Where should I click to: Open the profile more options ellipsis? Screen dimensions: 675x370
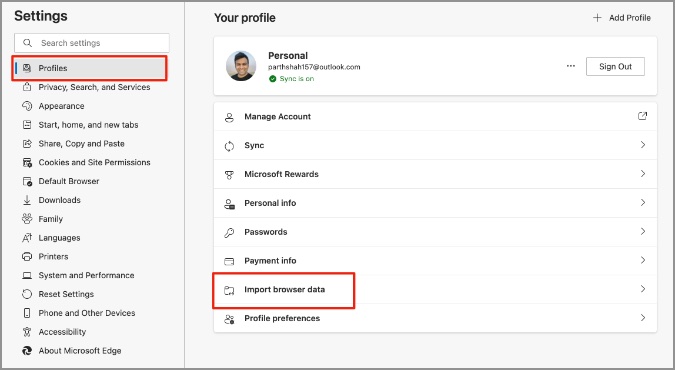pos(571,66)
